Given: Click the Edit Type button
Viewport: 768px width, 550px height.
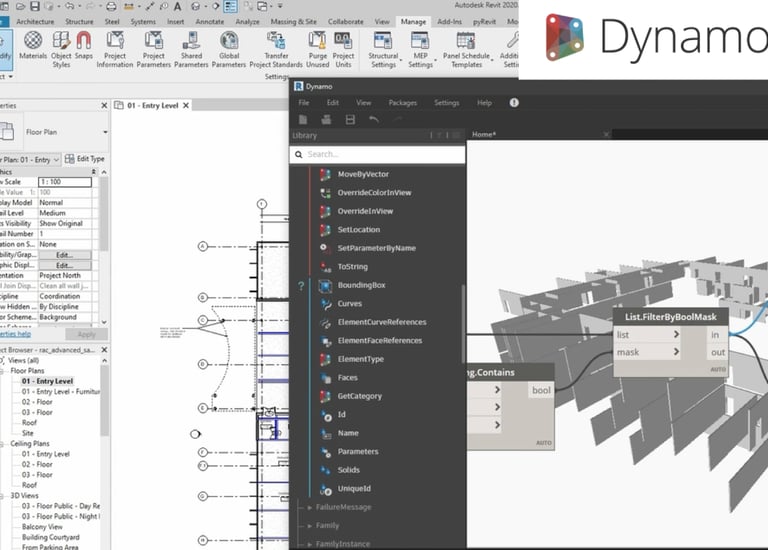Looking at the screenshot, I should point(85,159).
